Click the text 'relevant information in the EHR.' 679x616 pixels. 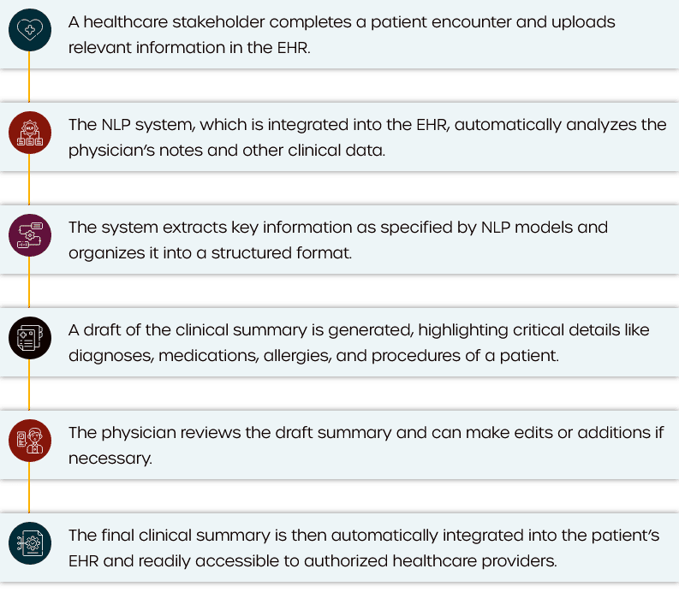(x=189, y=47)
